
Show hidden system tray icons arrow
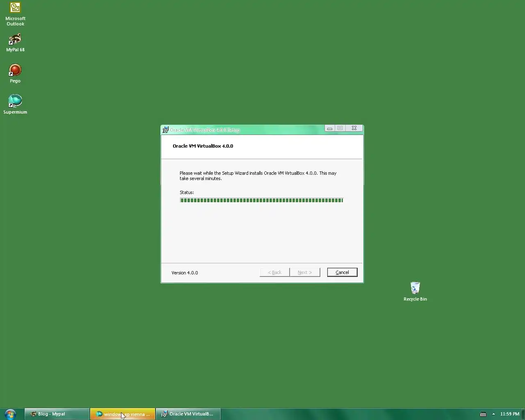(x=493, y=414)
